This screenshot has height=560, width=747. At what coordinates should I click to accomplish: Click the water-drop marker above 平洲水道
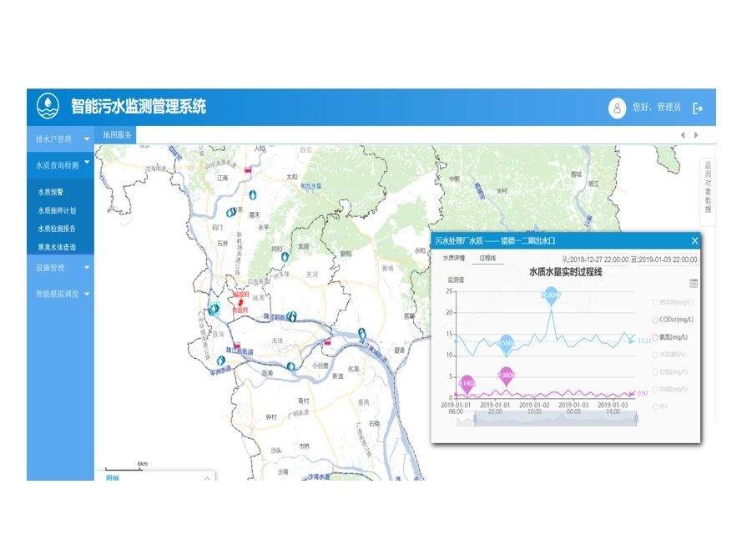click(221, 361)
